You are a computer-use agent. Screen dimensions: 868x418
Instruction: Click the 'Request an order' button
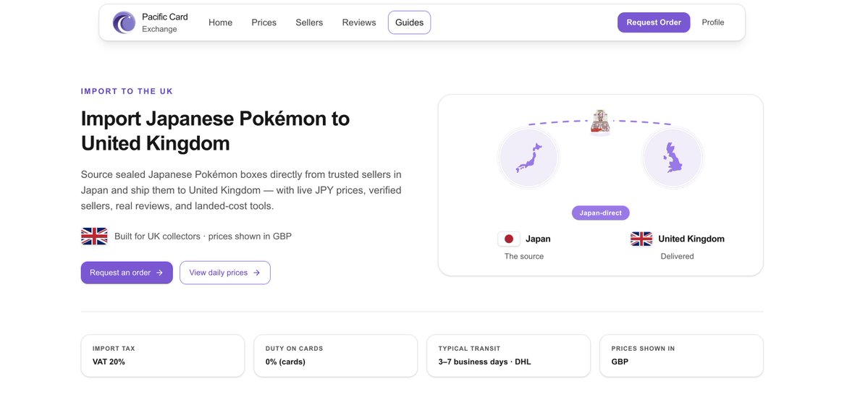(x=127, y=273)
